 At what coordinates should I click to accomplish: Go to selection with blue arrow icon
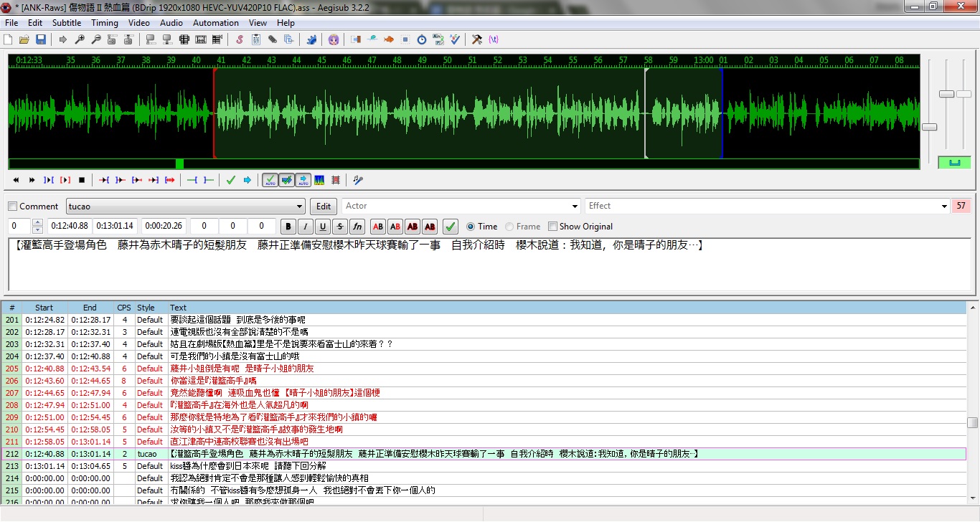(248, 180)
